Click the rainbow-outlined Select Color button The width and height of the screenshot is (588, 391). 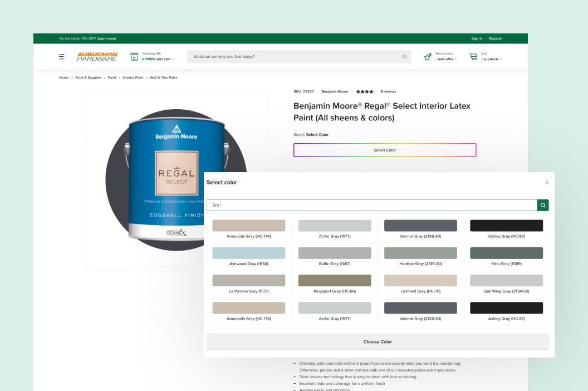tap(385, 150)
